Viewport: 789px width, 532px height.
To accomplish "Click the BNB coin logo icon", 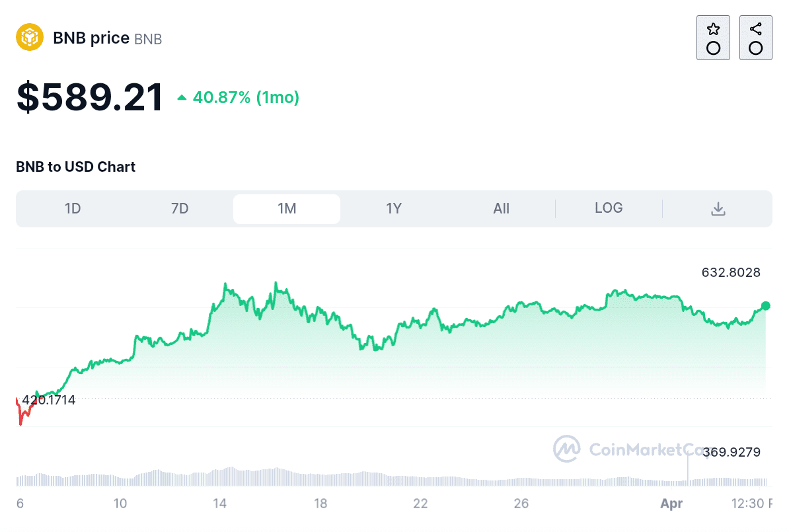I will (30, 37).
